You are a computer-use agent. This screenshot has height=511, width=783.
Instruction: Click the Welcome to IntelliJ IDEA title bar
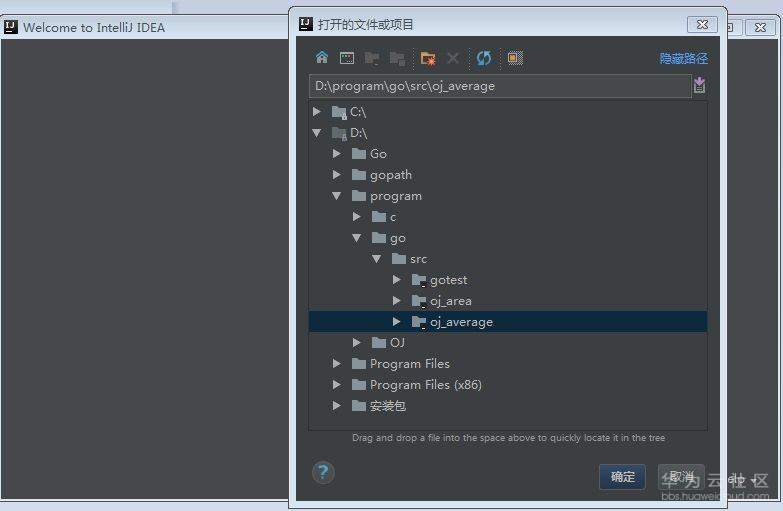pos(145,27)
